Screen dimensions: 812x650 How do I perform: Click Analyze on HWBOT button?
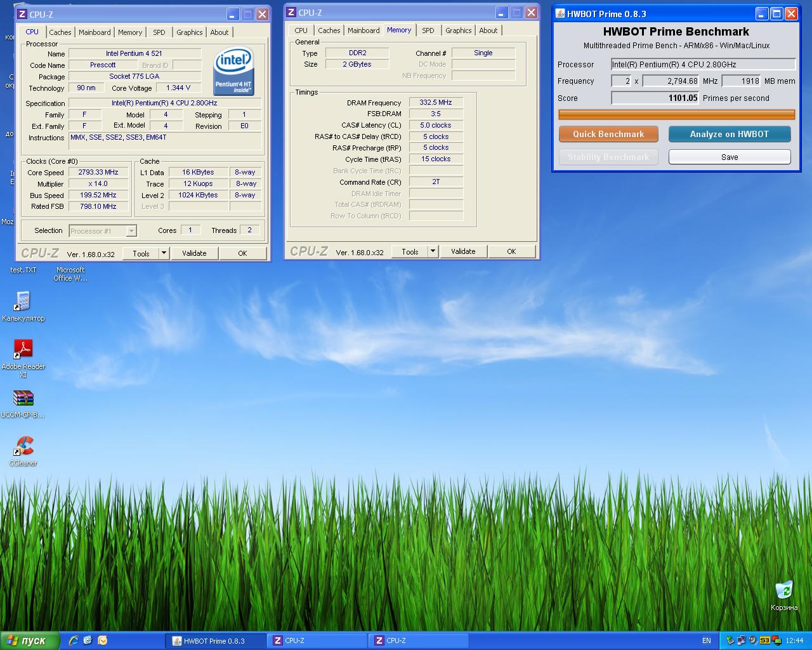click(x=730, y=134)
